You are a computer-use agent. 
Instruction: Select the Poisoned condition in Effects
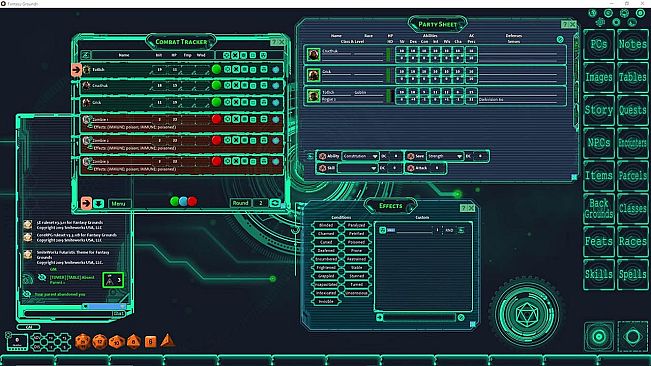point(356,242)
